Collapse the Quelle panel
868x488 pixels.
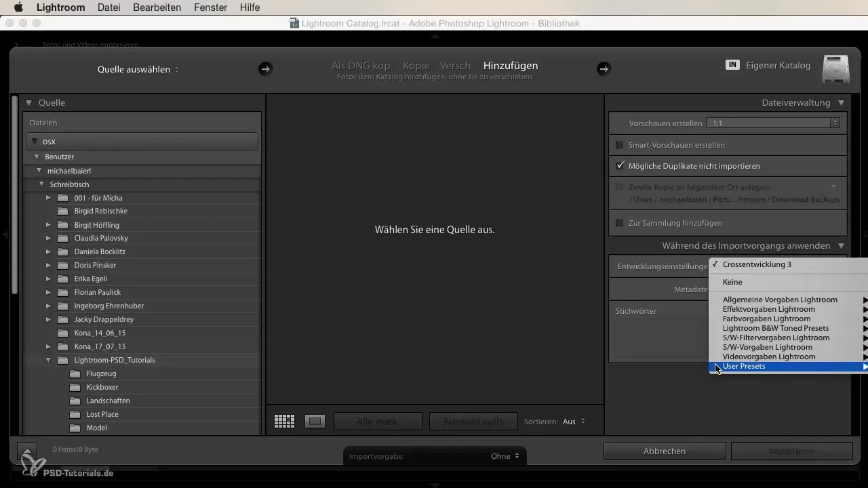[29, 103]
